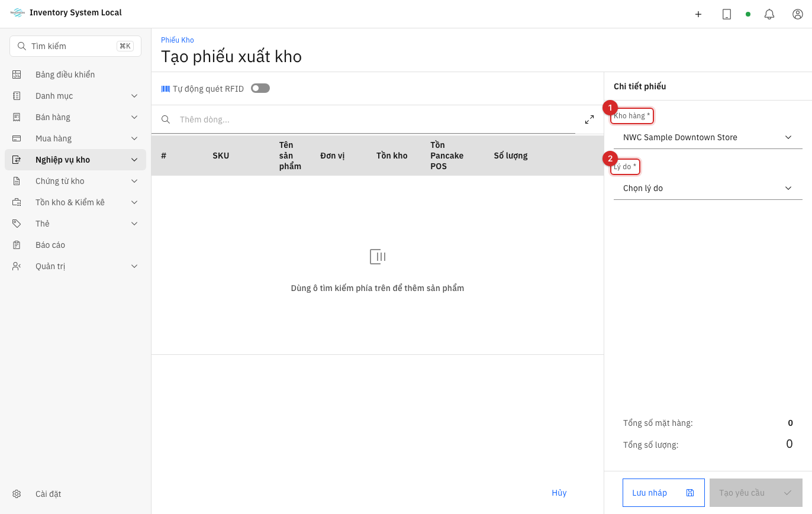The height and width of the screenshot is (514, 812).
Task: Click the Số lượng column header
Action: 511,156
